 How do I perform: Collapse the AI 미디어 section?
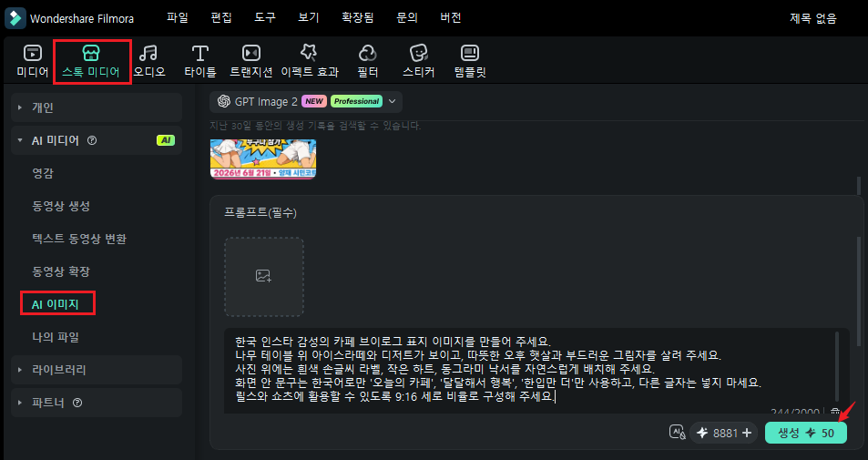tap(97, 140)
